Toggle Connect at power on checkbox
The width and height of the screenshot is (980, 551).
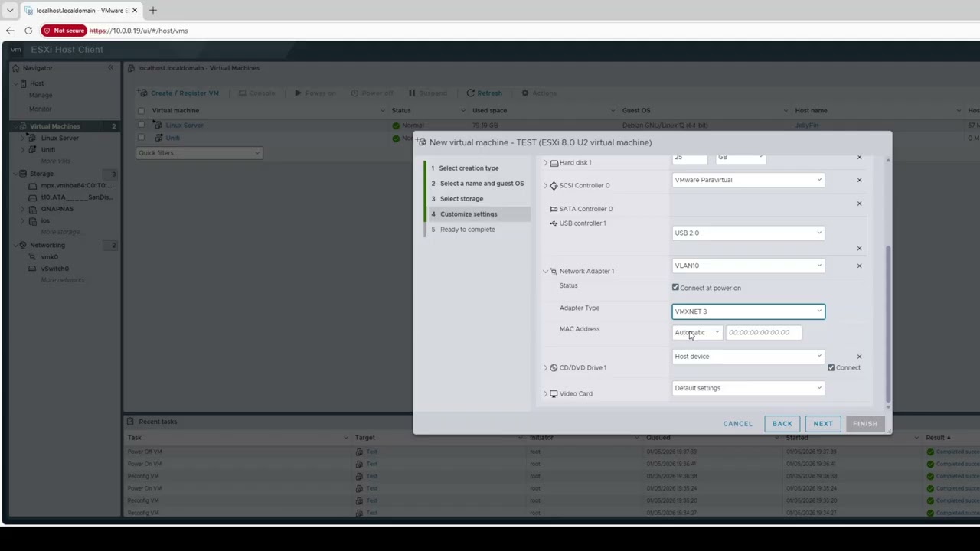[675, 288]
